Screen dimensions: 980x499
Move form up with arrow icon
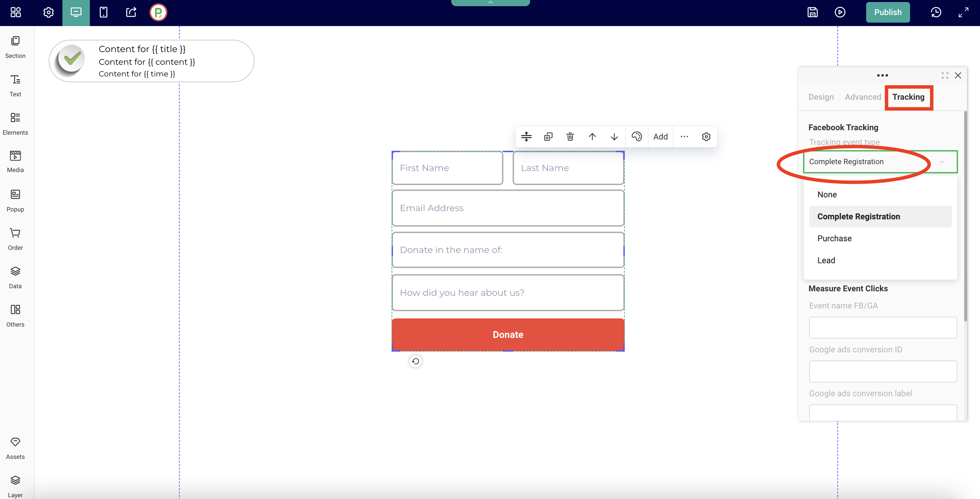(592, 136)
